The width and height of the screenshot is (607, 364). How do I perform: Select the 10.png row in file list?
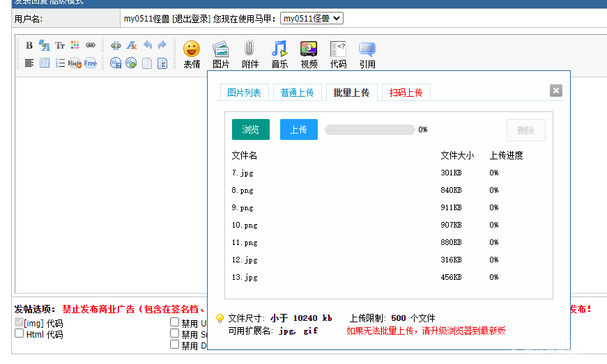[x=245, y=225]
